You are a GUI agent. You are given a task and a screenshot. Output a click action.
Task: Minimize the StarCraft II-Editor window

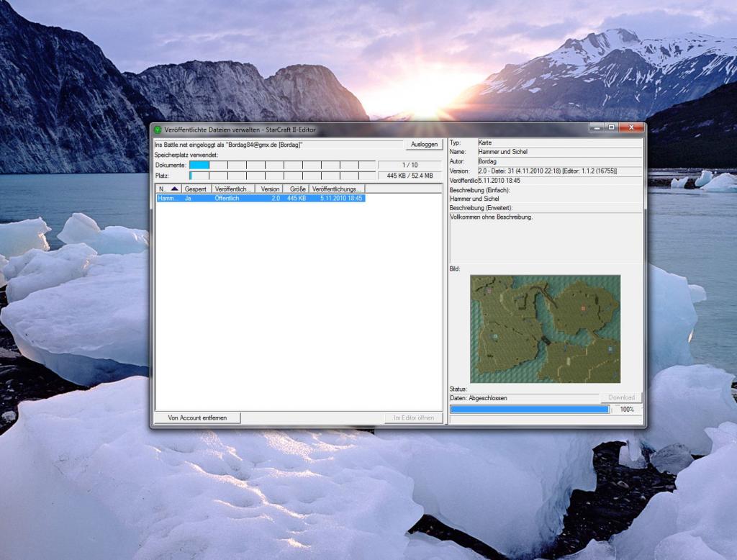(597, 129)
